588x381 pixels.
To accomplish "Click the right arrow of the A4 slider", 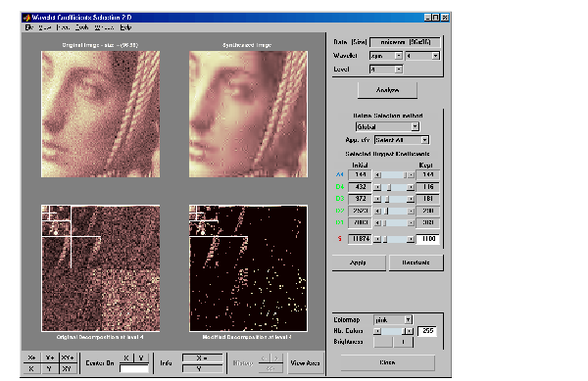I will (x=411, y=175).
